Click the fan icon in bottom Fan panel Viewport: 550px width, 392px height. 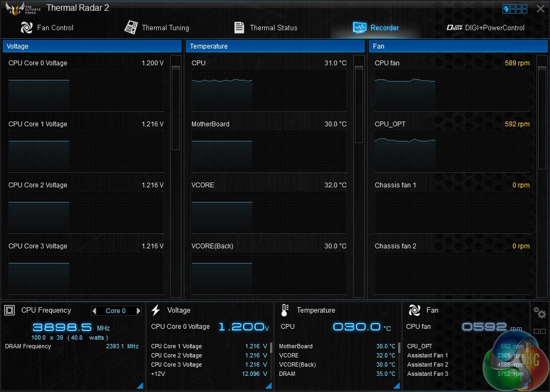pos(414,310)
